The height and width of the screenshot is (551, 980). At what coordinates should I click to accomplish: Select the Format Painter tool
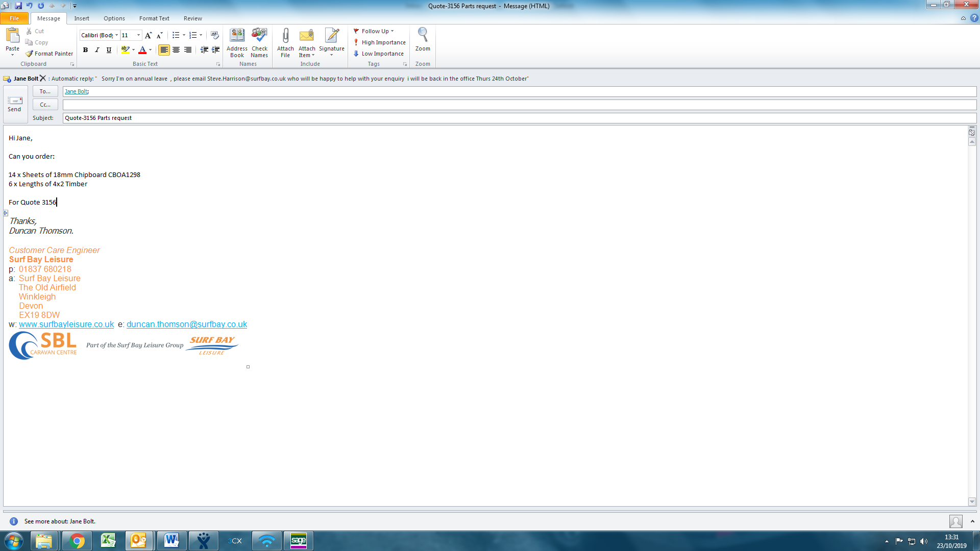(x=50, y=54)
